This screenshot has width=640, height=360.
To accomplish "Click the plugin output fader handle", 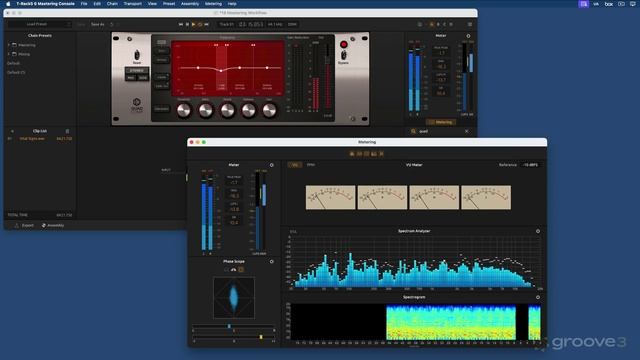I will click(327, 60).
